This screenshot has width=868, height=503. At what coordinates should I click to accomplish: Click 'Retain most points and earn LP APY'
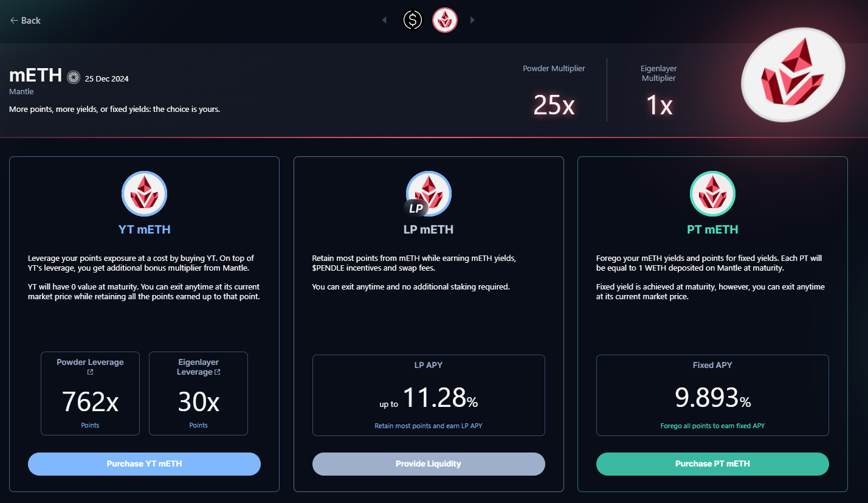(x=429, y=426)
